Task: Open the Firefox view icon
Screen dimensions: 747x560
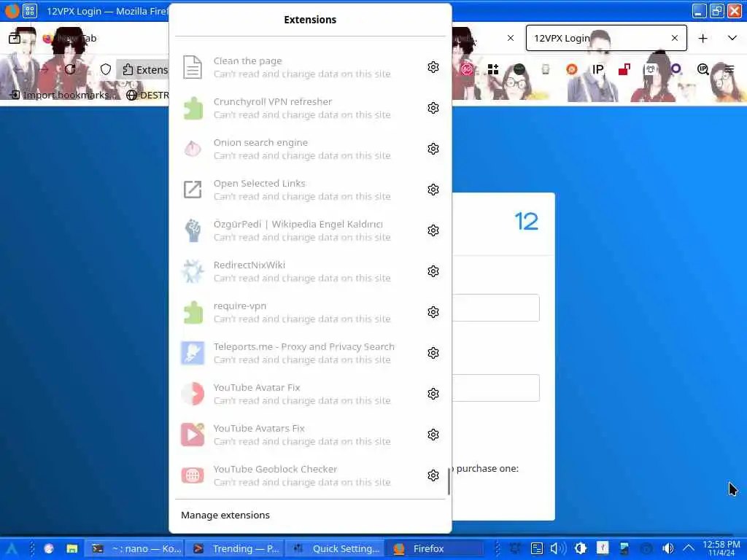Action: 15,38
